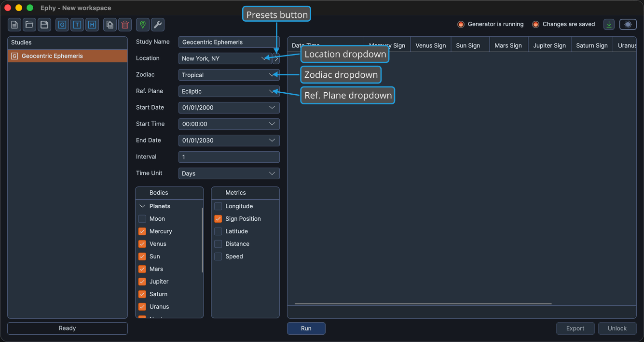Click the Export button

[x=575, y=328]
